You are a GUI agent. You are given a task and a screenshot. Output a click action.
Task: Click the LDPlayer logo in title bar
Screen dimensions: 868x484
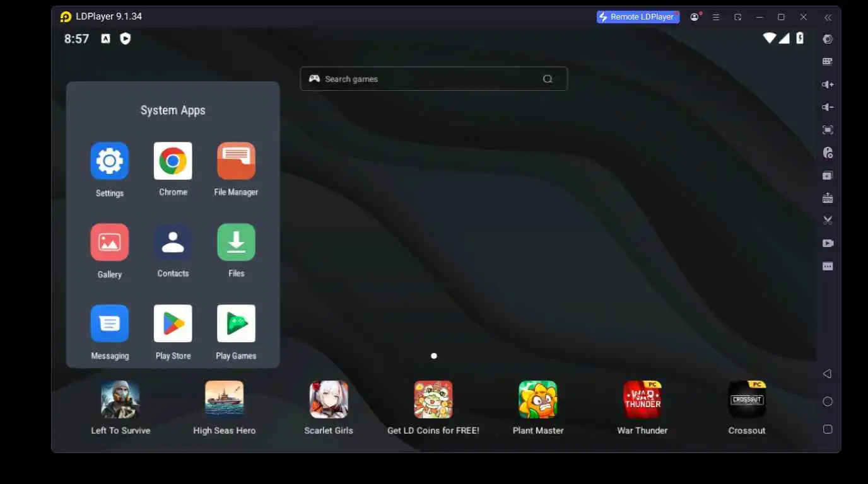click(x=66, y=17)
